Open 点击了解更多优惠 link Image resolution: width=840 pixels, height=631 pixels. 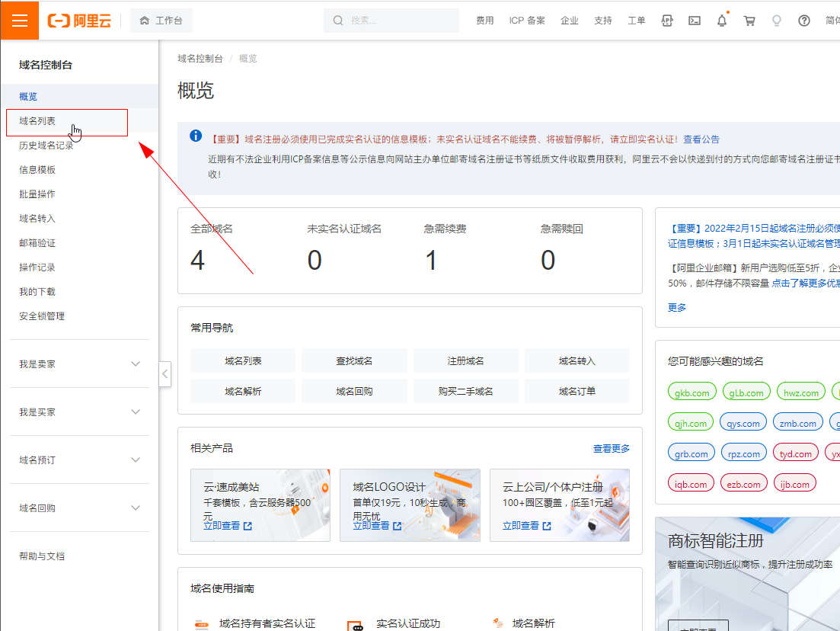pos(806,283)
